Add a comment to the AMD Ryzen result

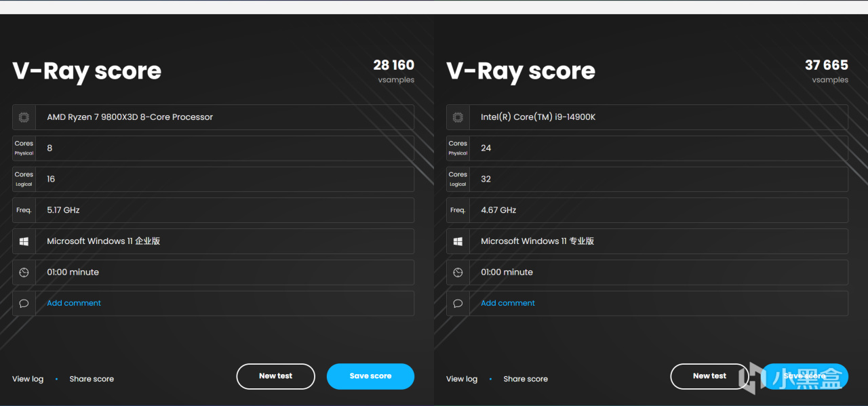tap(74, 303)
